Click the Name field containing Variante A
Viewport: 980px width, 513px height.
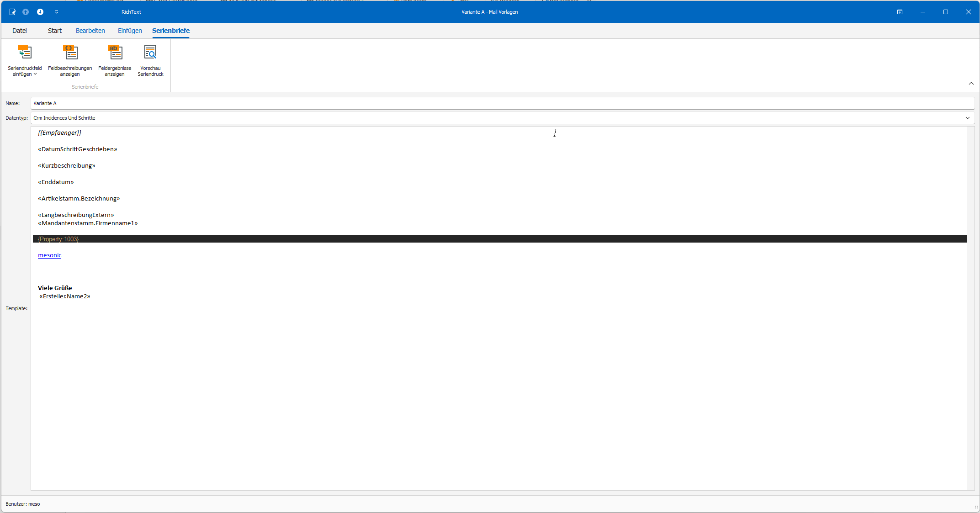coord(274,103)
